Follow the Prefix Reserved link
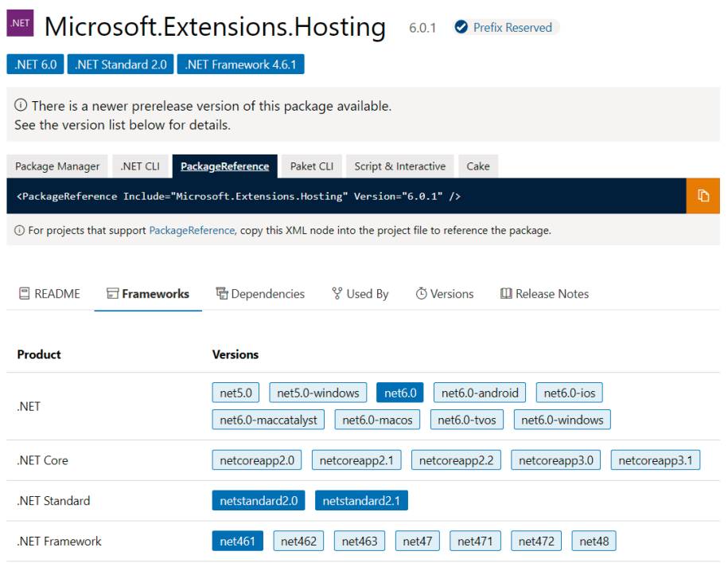The width and height of the screenshot is (728, 563). click(x=512, y=27)
